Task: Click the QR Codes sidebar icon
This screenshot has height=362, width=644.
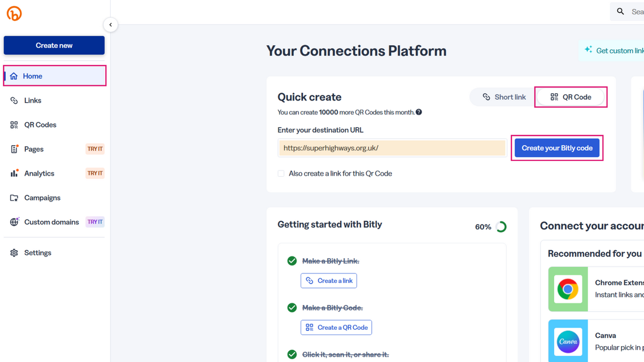Action: tap(14, 125)
